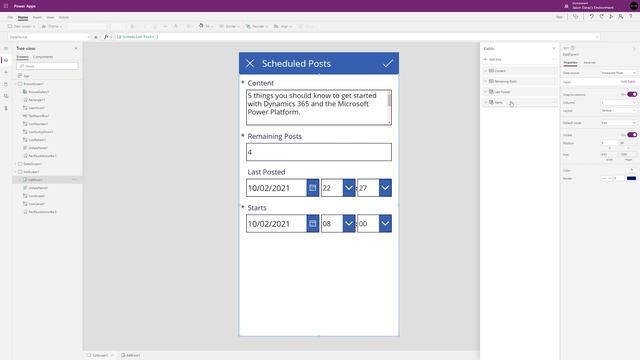Viewport: 640px width, 360px height.
Task: Click the Media icon in left rail
Action: [x=6, y=96]
